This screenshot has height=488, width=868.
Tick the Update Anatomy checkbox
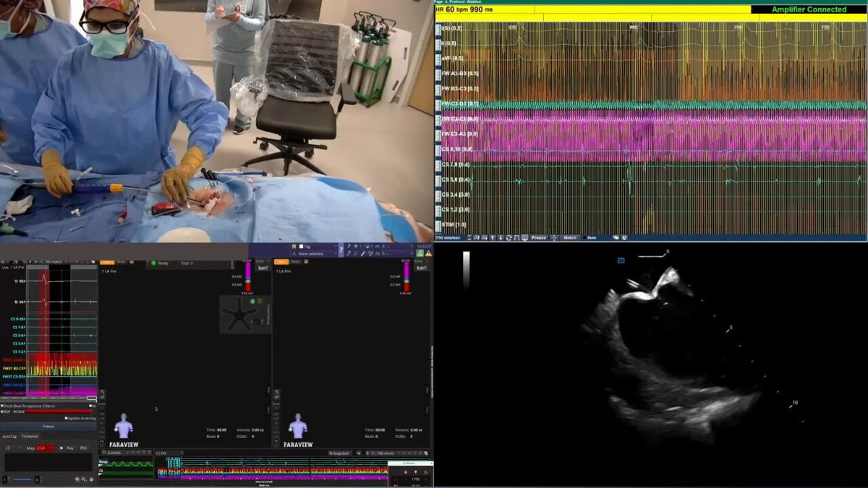(66, 418)
